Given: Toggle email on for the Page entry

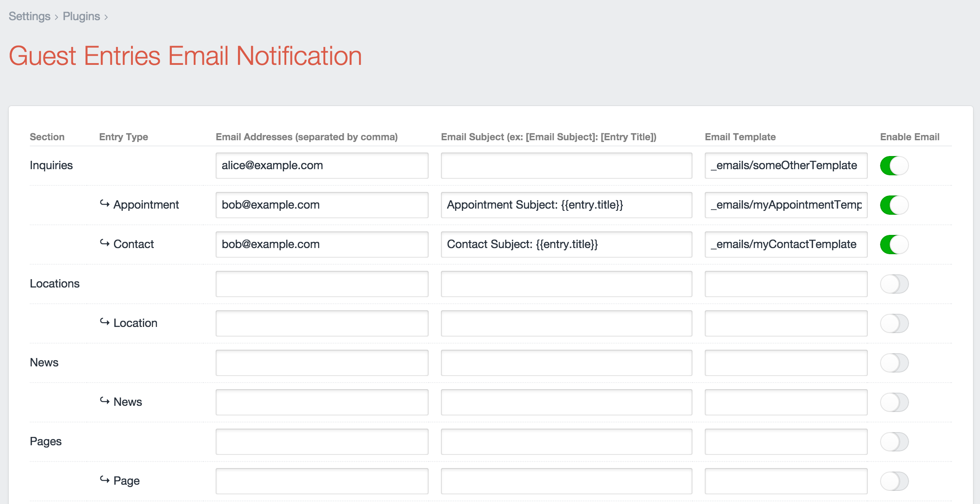Looking at the screenshot, I should tap(894, 481).
